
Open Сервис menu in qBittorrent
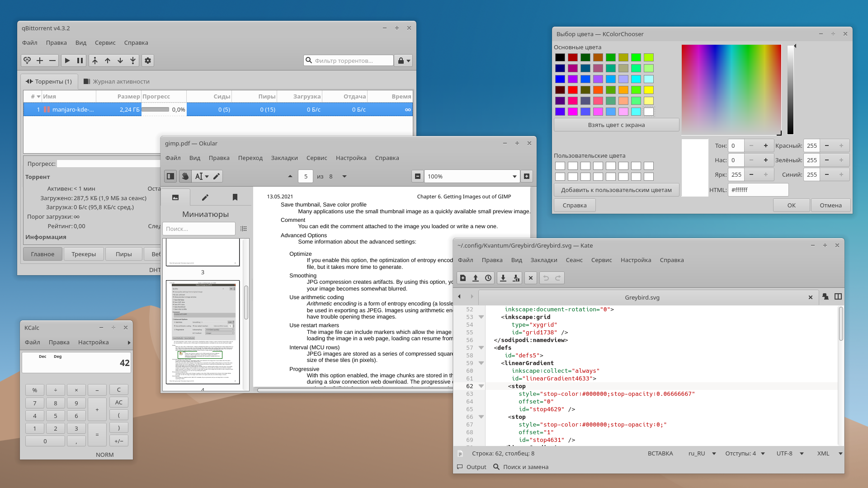[x=105, y=43]
